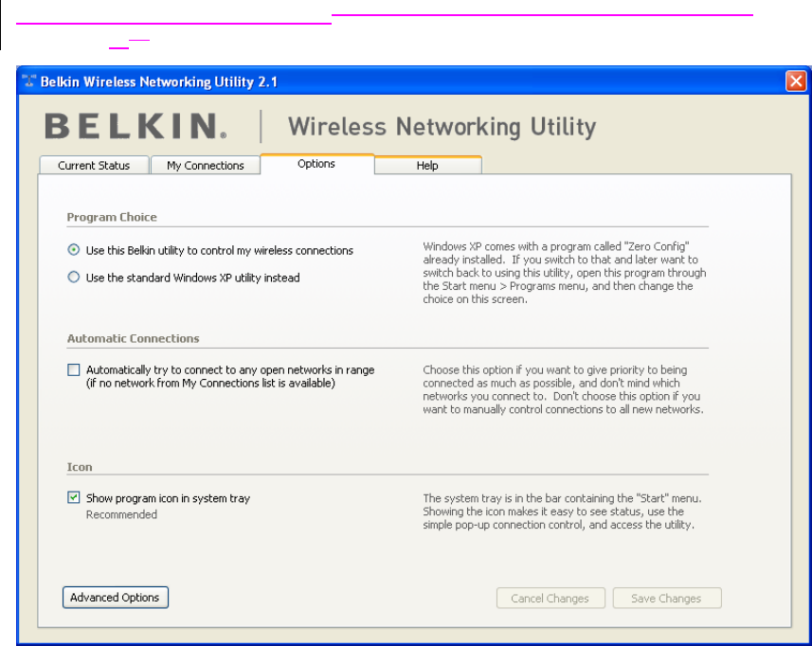Screen dimensions: 812x646
Task: Click the Icon section heading
Action: (80, 466)
